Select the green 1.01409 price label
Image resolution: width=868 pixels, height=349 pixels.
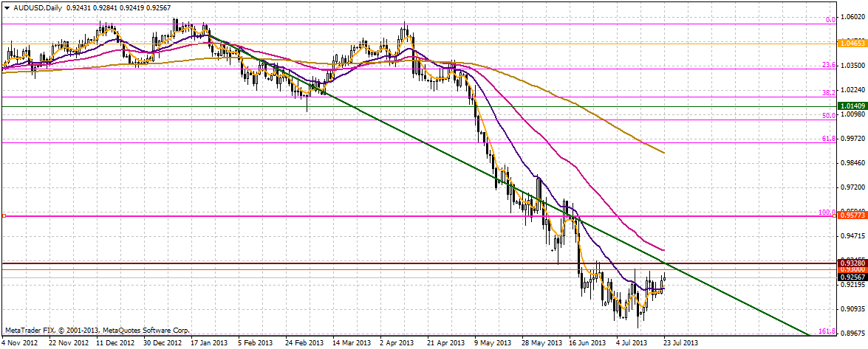(852, 106)
